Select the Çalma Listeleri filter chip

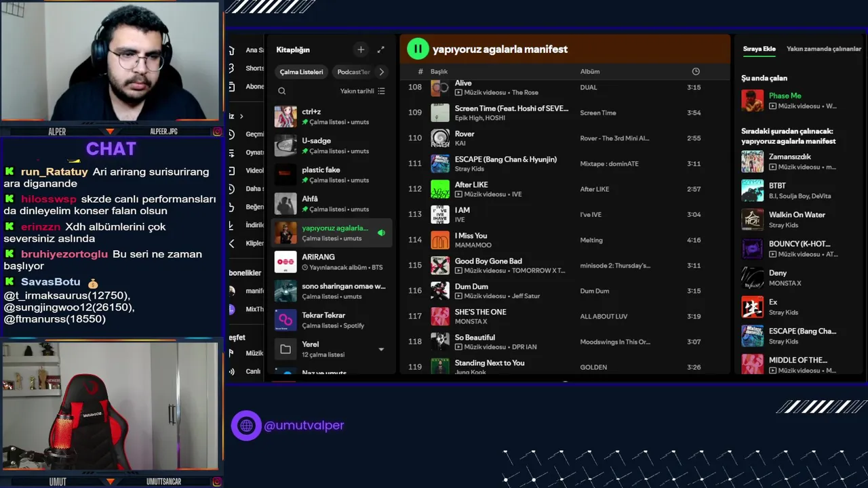301,72
